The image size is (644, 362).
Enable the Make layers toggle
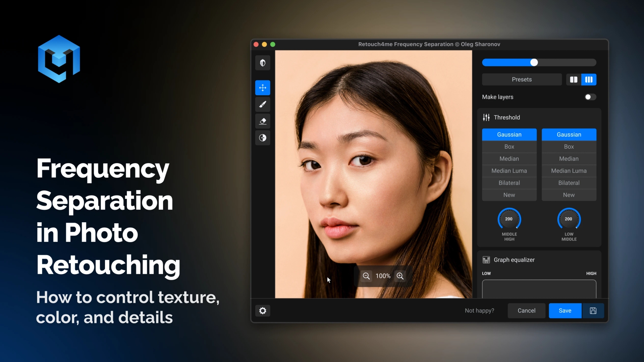(x=590, y=97)
